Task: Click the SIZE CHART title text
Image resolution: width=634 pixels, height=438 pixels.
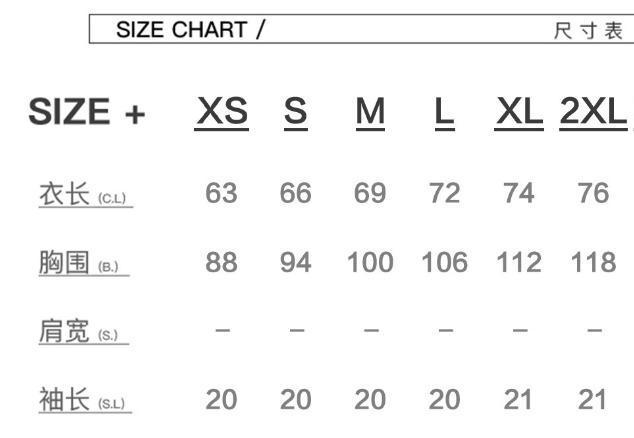Action: pos(191,30)
